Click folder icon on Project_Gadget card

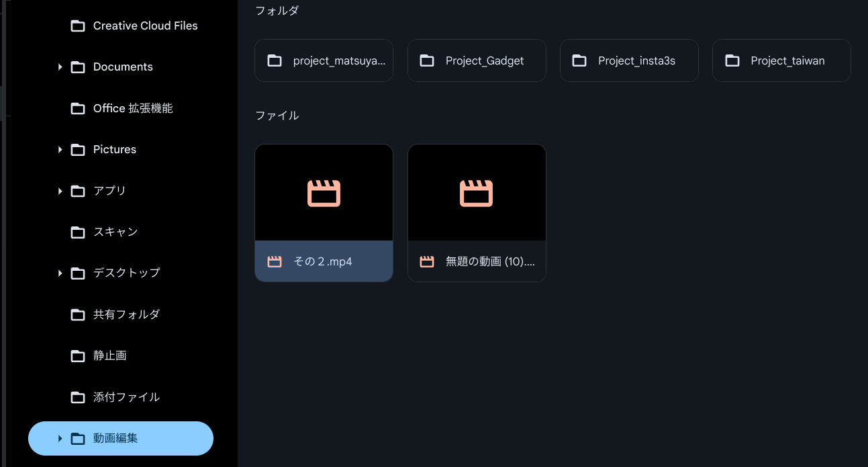coord(427,60)
